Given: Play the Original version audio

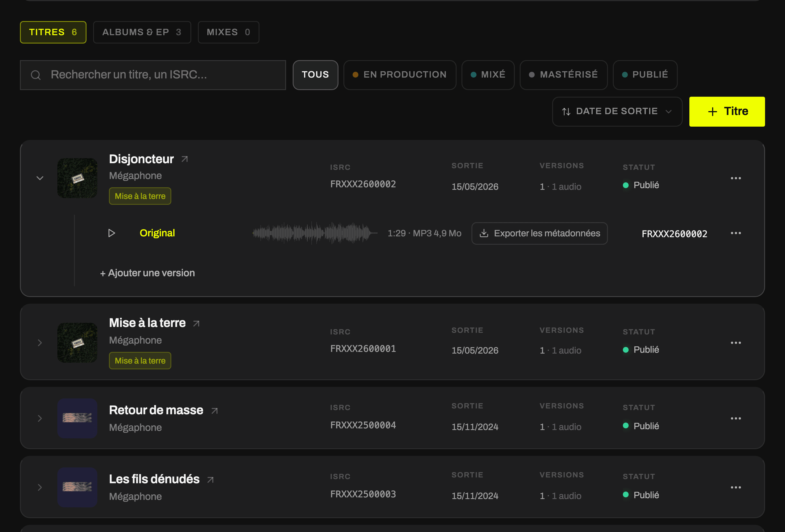Looking at the screenshot, I should (x=111, y=233).
